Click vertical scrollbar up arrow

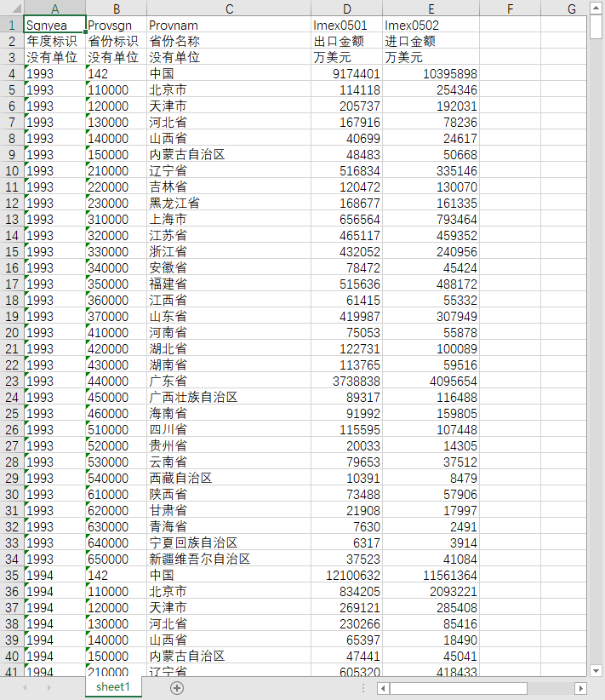[596, 8]
